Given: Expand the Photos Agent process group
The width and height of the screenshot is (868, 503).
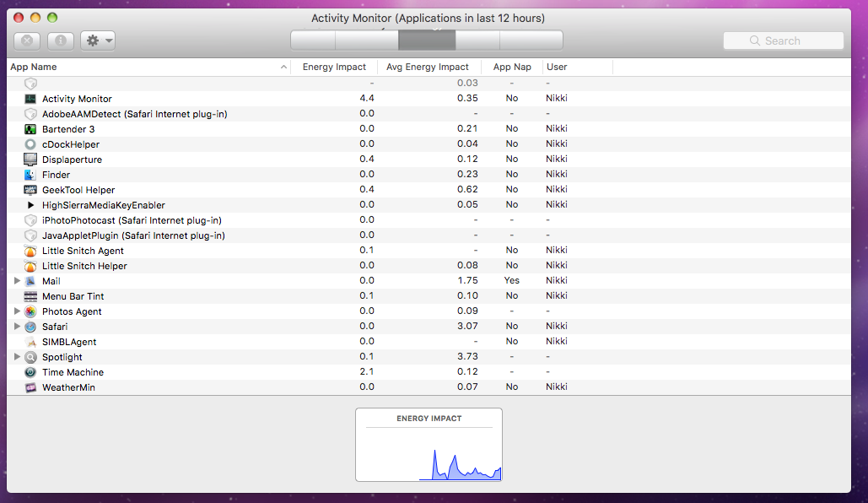Looking at the screenshot, I should [17, 311].
